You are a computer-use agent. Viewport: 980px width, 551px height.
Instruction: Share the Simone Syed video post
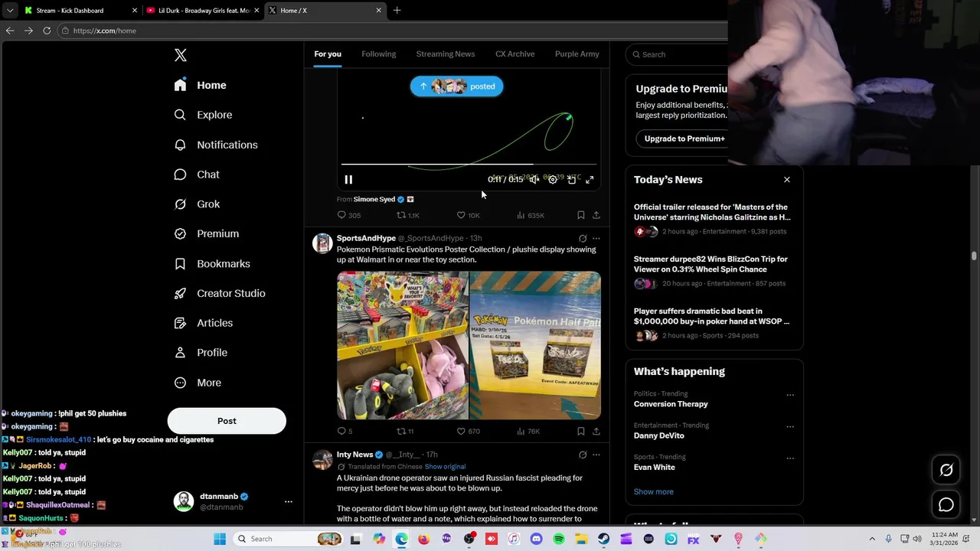(596, 215)
